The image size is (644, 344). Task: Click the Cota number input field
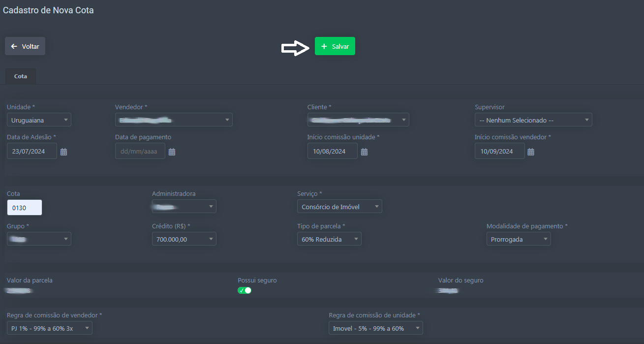tap(25, 208)
